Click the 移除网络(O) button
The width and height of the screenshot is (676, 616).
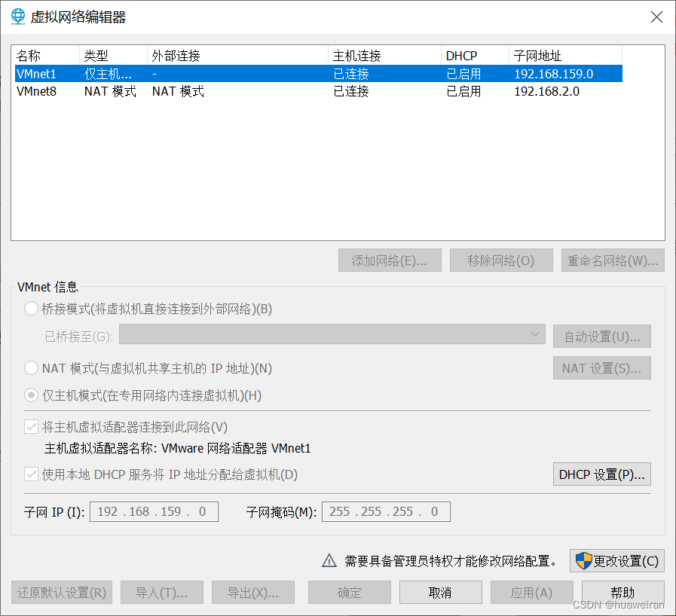tap(501, 261)
